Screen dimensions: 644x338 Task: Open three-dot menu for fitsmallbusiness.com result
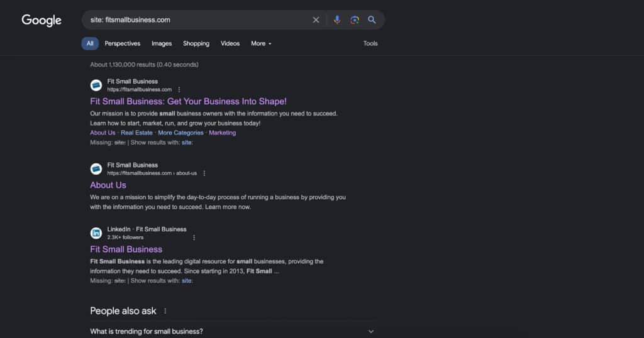pyautogui.click(x=179, y=90)
